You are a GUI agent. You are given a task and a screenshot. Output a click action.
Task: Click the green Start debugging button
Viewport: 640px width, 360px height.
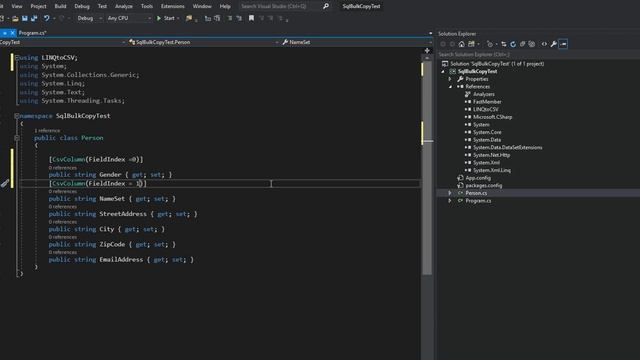coord(165,18)
